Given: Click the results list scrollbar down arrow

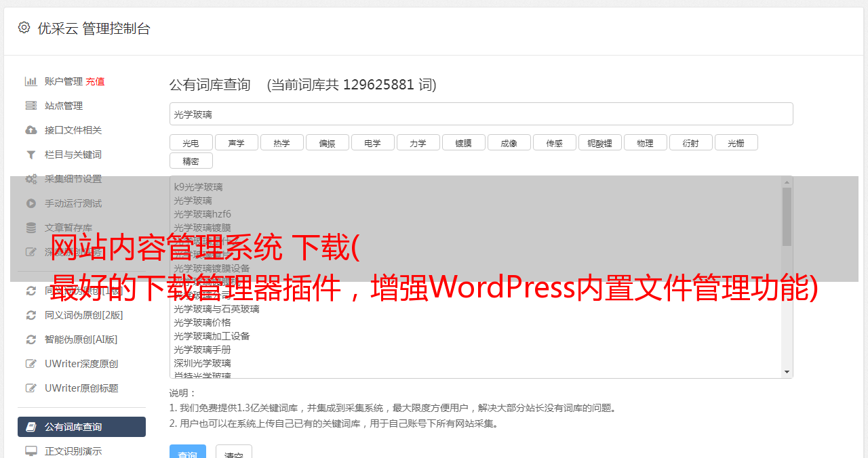Looking at the screenshot, I should [x=787, y=372].
